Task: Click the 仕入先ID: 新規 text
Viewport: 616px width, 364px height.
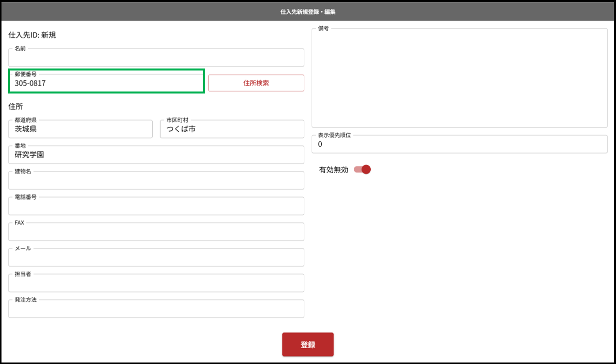Action: [x=32, y=35]
